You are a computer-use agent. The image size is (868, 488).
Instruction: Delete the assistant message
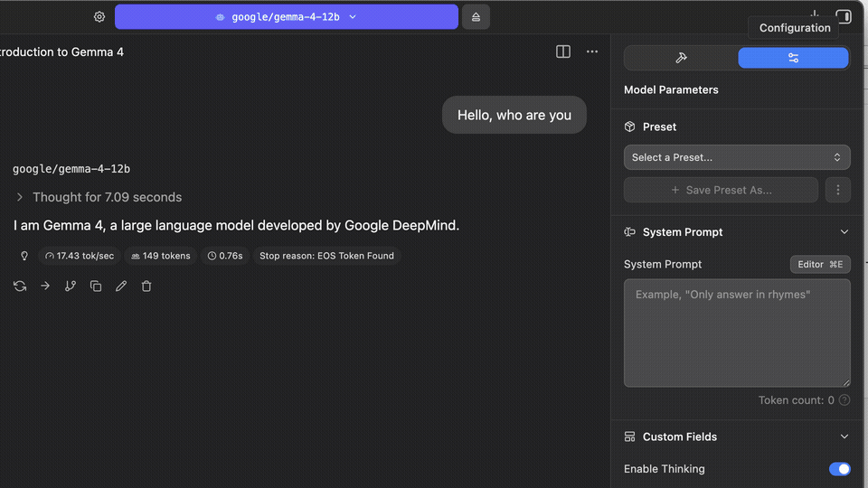(x=146, y=286)
